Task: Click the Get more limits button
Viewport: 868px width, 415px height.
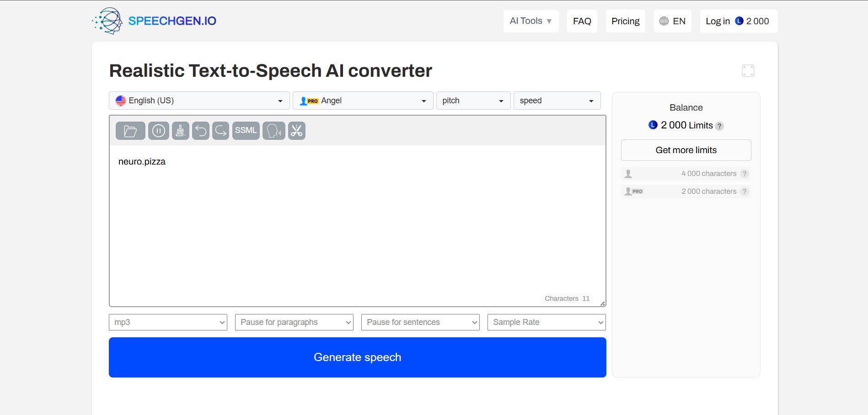Action: click(x=686, y=150)
